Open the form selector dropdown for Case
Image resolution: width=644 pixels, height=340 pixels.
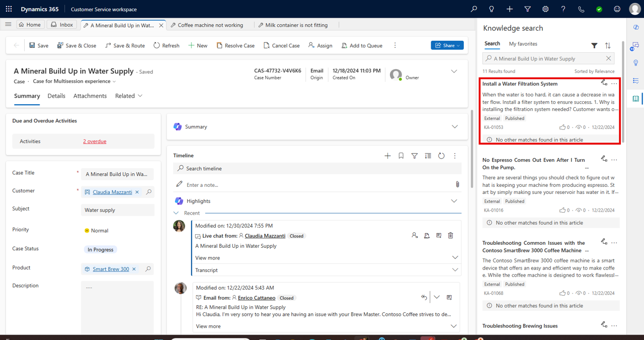coord(74,81)
